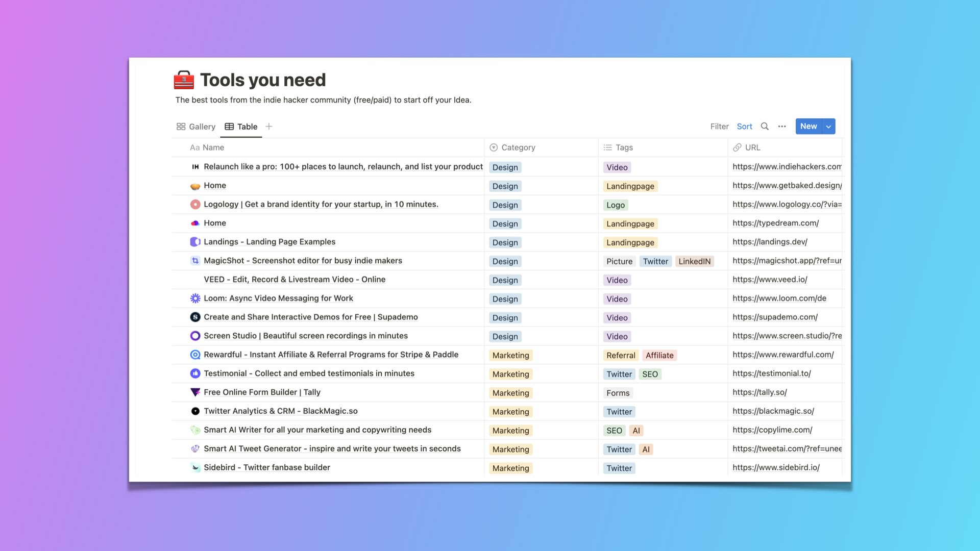Click Design category tag in Logology row

505,205
